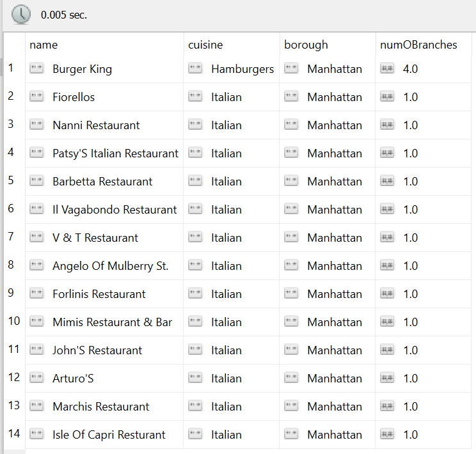Click the clock icon beside the execution time
Viewport: 476px width, 454px height.
20,15
